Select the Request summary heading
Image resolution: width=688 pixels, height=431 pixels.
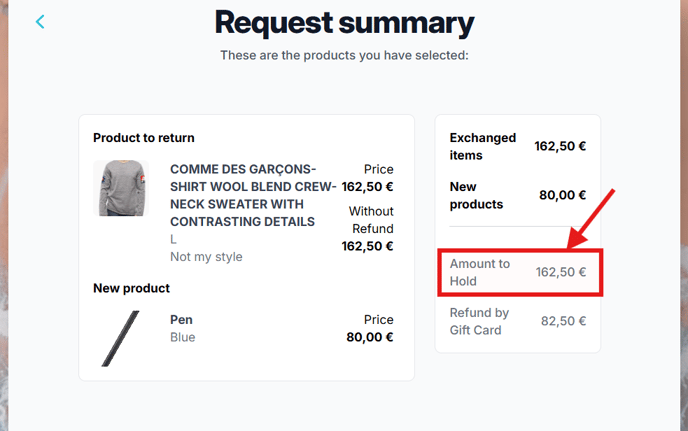pos(344,23)
